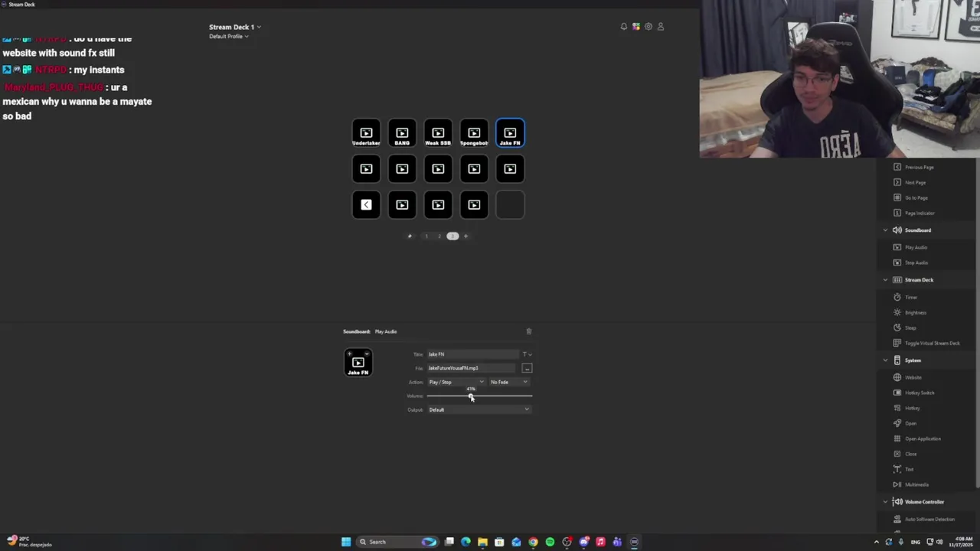Switch to page 2 of the deck
This screenshot has height=551, width=980.
coord(439,236)
